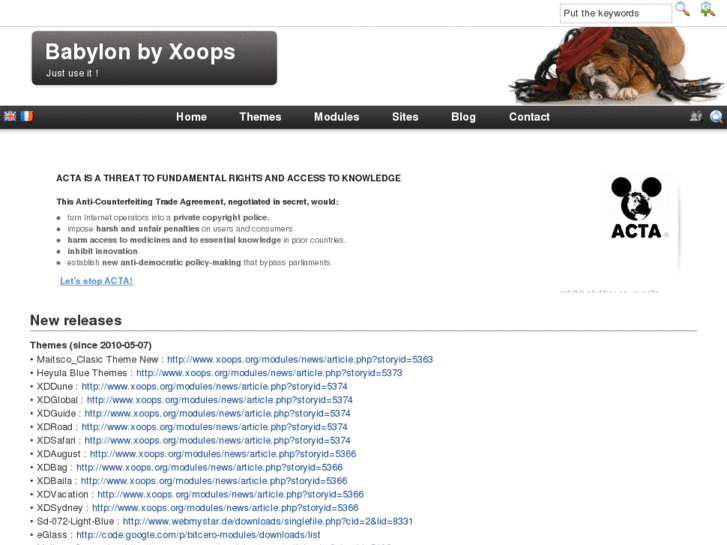Open the Themes menu item
727x545 pixels.
click(x=260, y=117)
